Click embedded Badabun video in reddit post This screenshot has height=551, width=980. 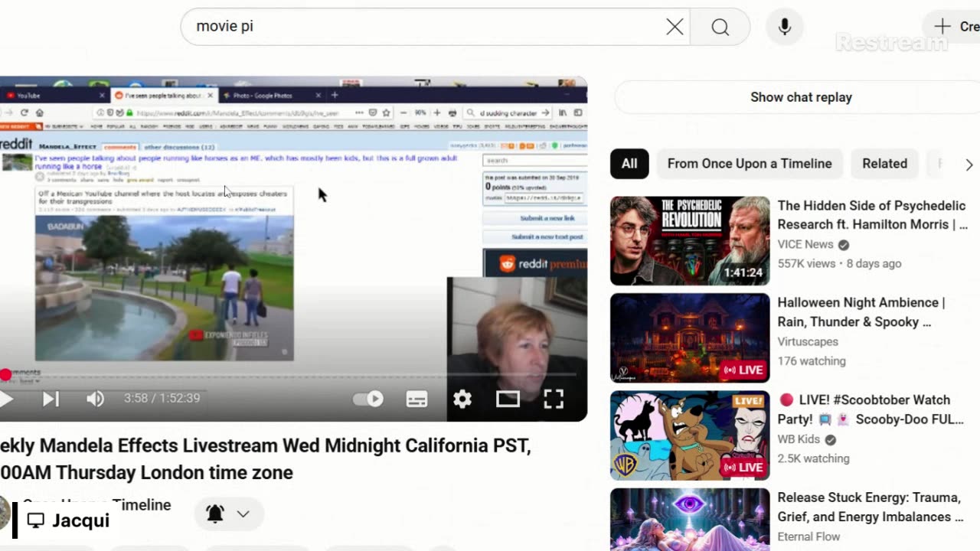pyautogui.click(x=164, y=288)
